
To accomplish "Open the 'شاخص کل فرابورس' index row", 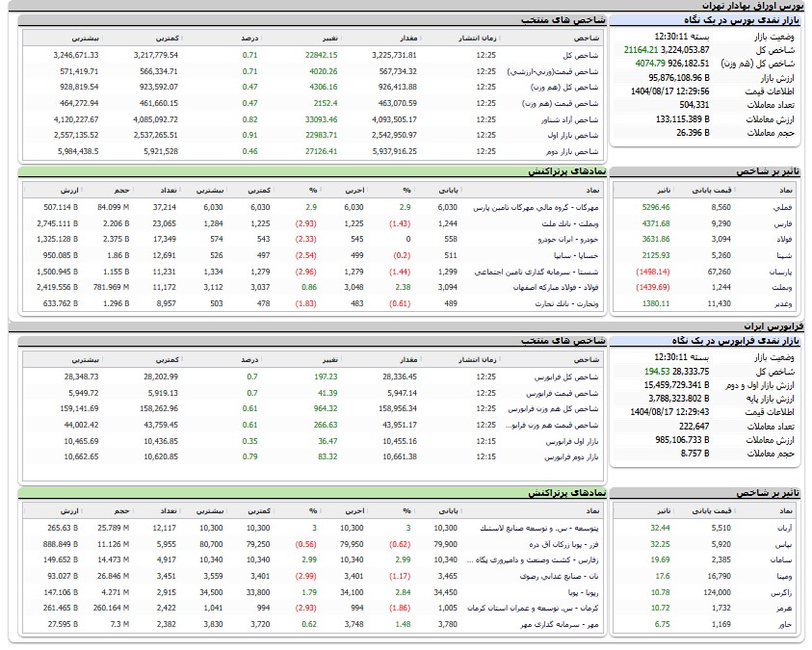I will point(567,377).
